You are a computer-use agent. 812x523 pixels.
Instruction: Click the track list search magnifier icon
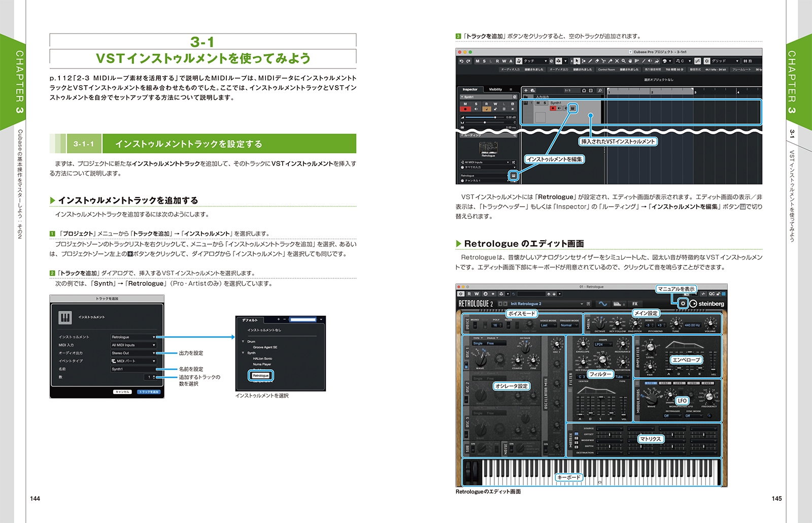click(600, 90)
